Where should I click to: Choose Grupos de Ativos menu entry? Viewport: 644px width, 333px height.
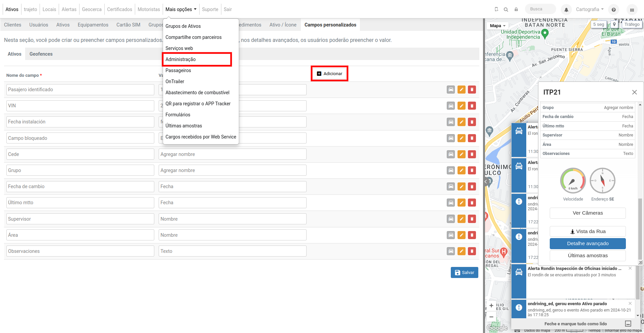pos(183,26)
